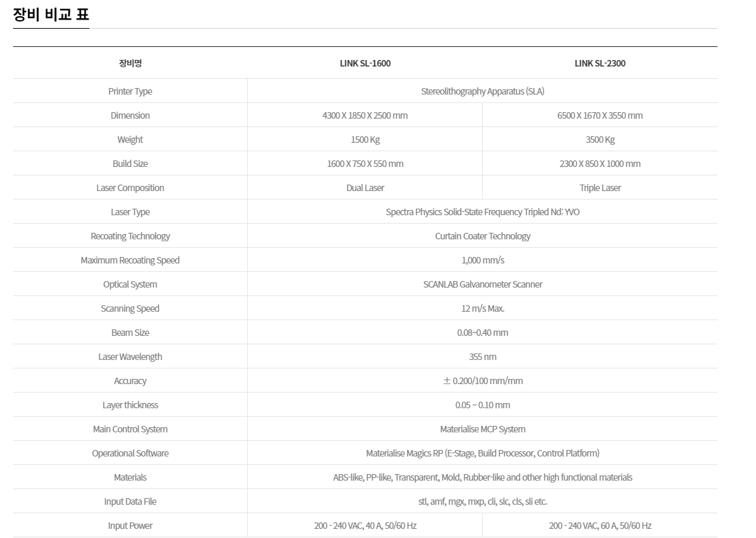756x538 pixels.
Task: Click the 3500 Kg weight value
Action: (599, 140)
